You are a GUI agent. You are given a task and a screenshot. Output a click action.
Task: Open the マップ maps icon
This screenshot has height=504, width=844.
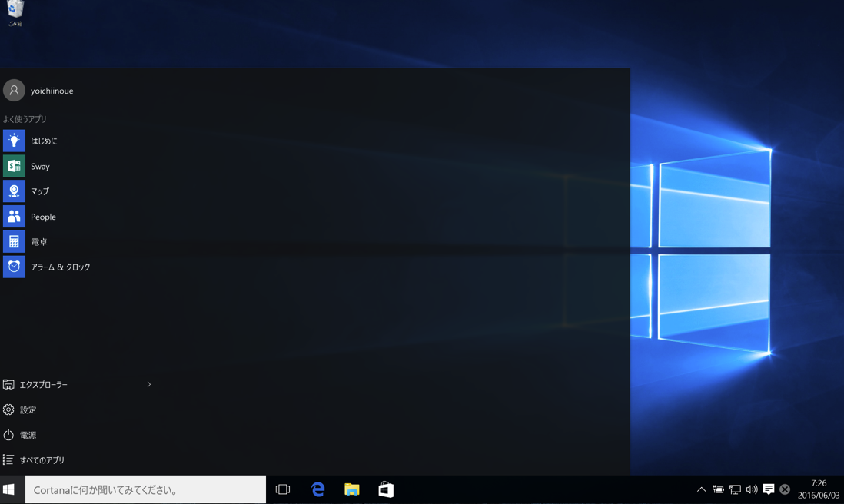click(x=14, y=191)
